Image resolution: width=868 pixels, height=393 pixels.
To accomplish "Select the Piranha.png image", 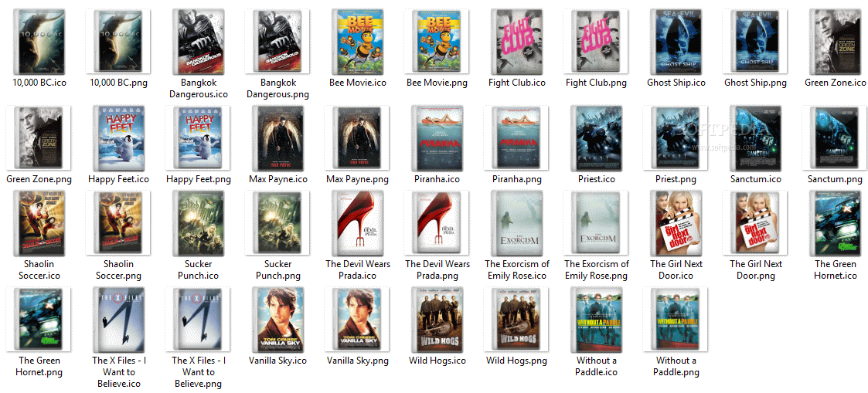I will tap(516, 138).
